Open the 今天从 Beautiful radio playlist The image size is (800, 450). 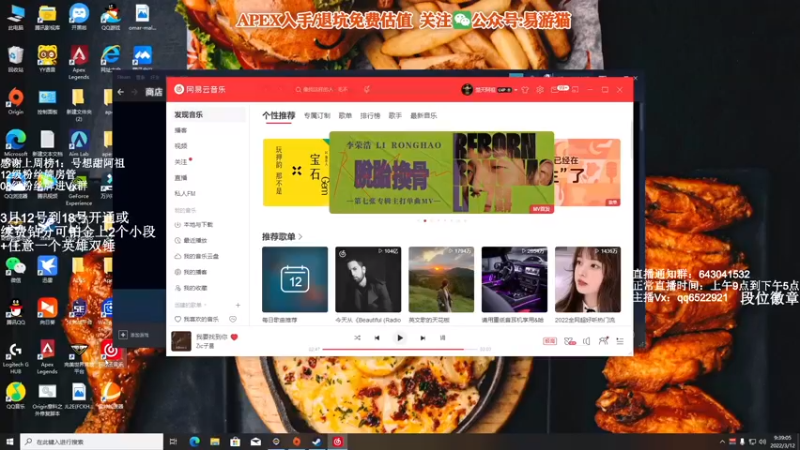coord(368,280)
